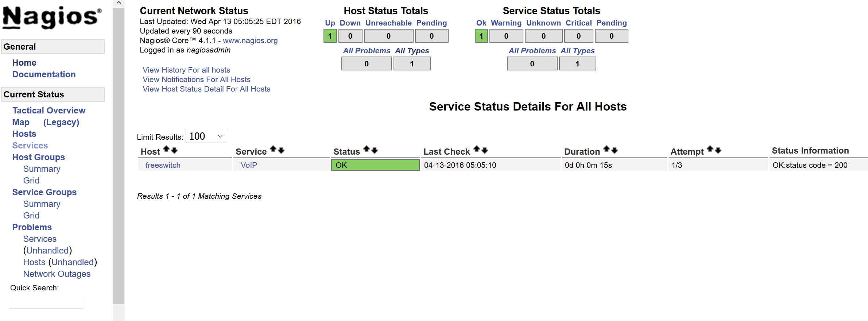Open unhandled service problems link
The width and height of the screenshot is (868, 321).
click(48, 251)
